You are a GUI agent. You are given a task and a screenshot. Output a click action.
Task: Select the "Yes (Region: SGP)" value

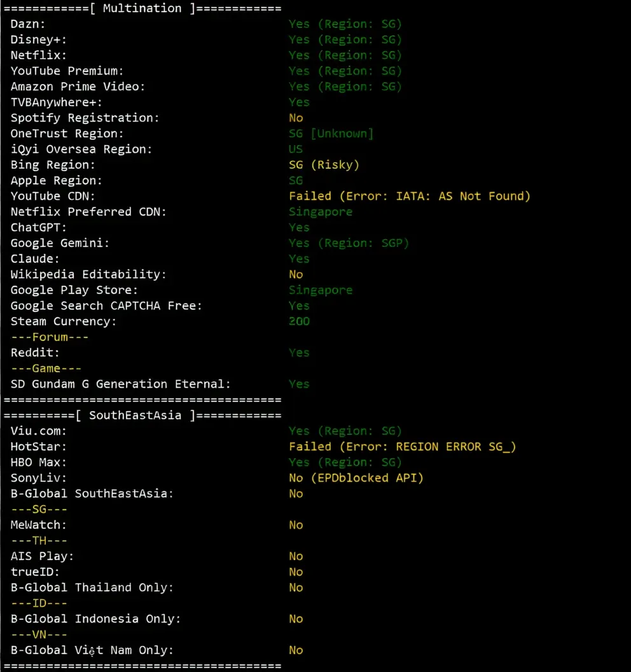349,243
